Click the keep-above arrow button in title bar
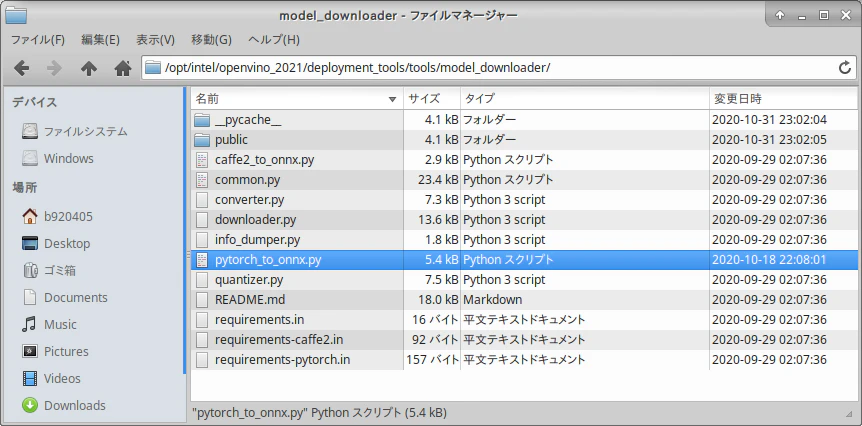 [x=780, y=15]
